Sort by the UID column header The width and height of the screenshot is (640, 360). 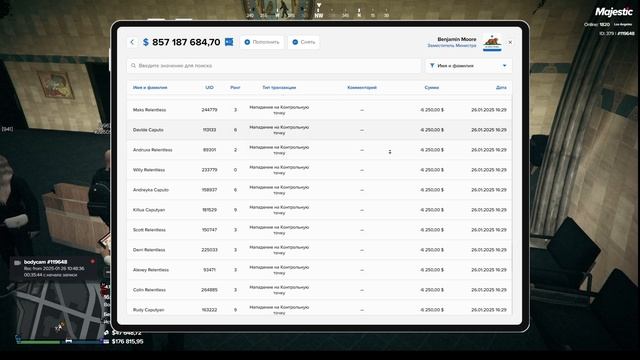(209, 87)
